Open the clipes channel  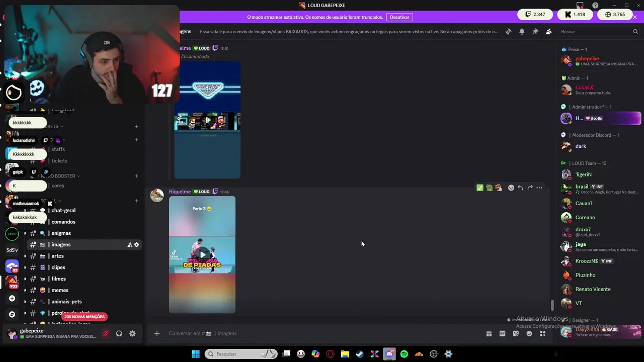[x=83, y=267]
